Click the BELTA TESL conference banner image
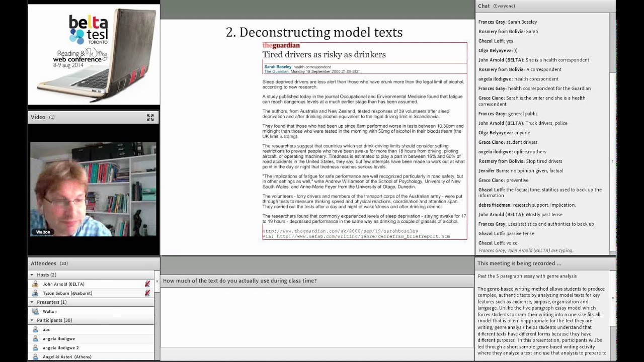The height and width of the screenshot is (362, 644). (x=94, y=54)
